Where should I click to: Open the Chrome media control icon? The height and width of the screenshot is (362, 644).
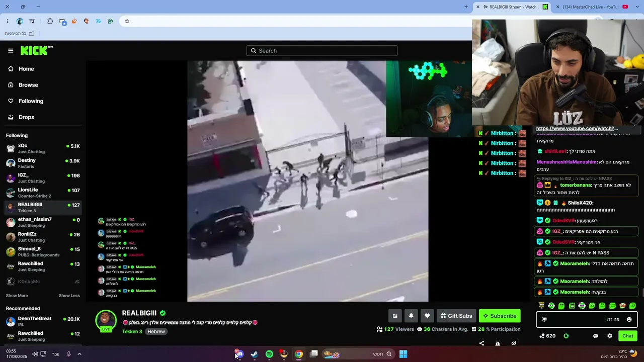point(32,21)
